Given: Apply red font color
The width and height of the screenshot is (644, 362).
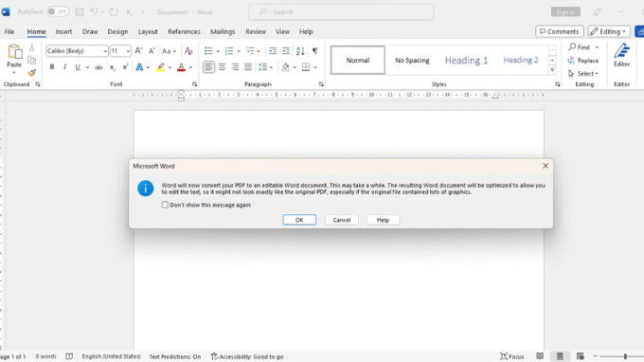Looking at the screenshot, I should [x=181, y=67].
